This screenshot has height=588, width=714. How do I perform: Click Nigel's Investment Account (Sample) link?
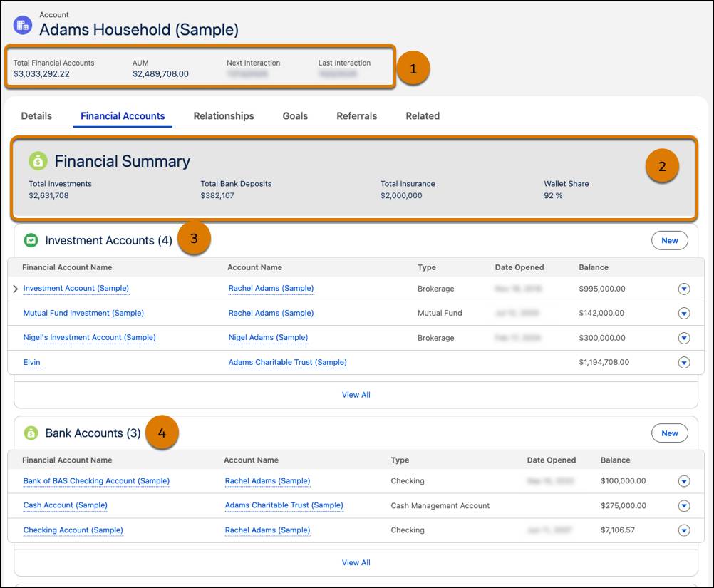click(x=90, y=337)
